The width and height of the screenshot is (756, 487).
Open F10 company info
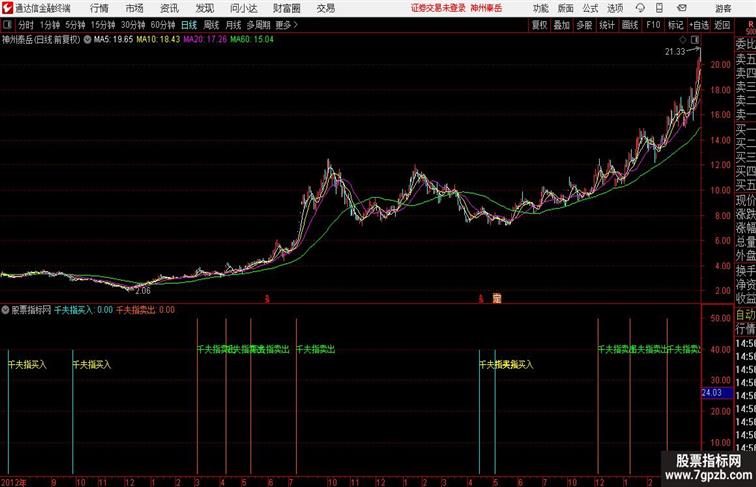[653, 25]
